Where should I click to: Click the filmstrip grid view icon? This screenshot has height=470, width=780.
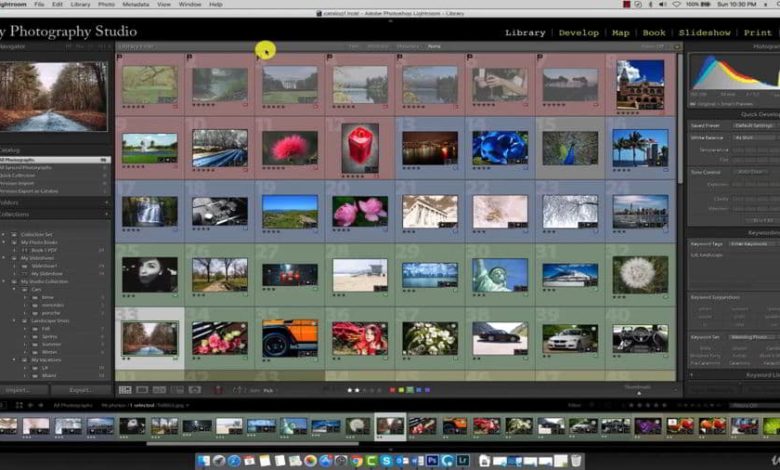[x=19, y=405]
